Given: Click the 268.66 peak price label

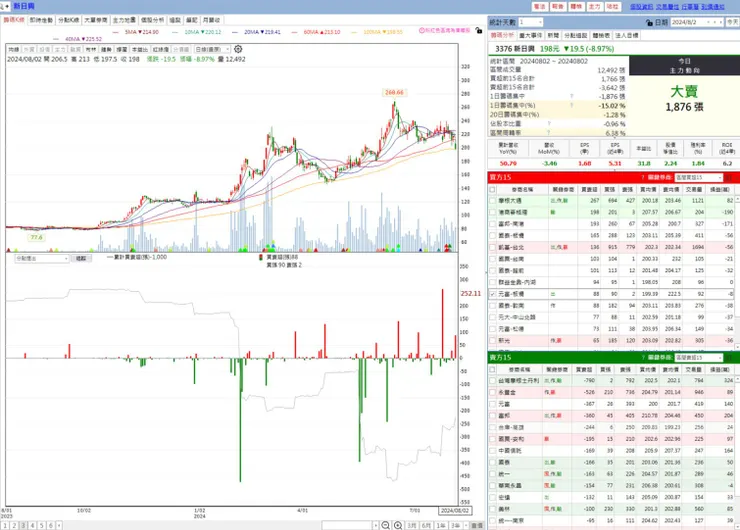Looking at the screenshot, I should point(394,93).
